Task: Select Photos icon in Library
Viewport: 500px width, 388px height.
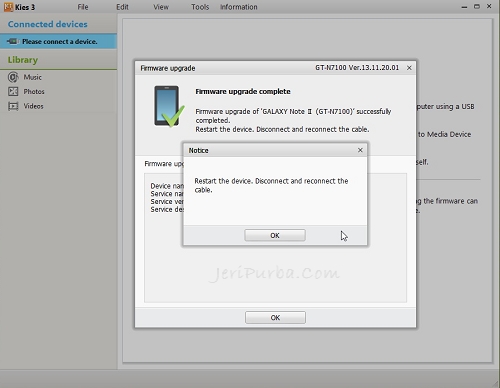Action: click(x=13, y=91)
